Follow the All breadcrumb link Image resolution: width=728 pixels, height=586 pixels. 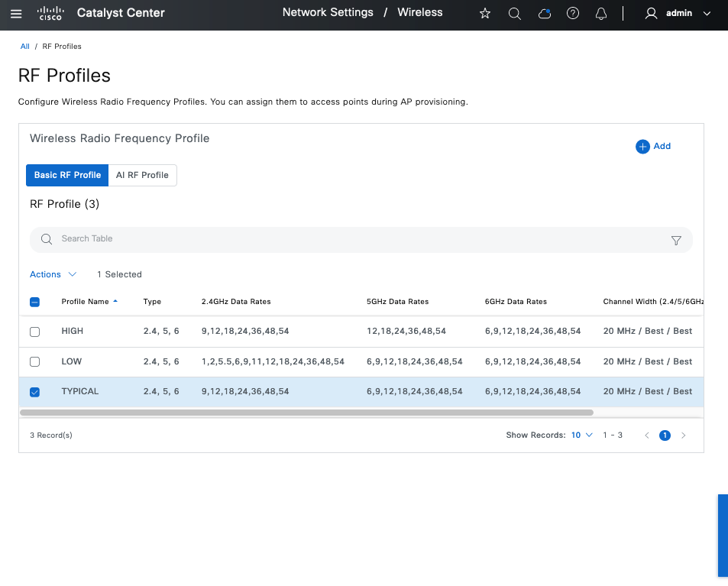24,47
